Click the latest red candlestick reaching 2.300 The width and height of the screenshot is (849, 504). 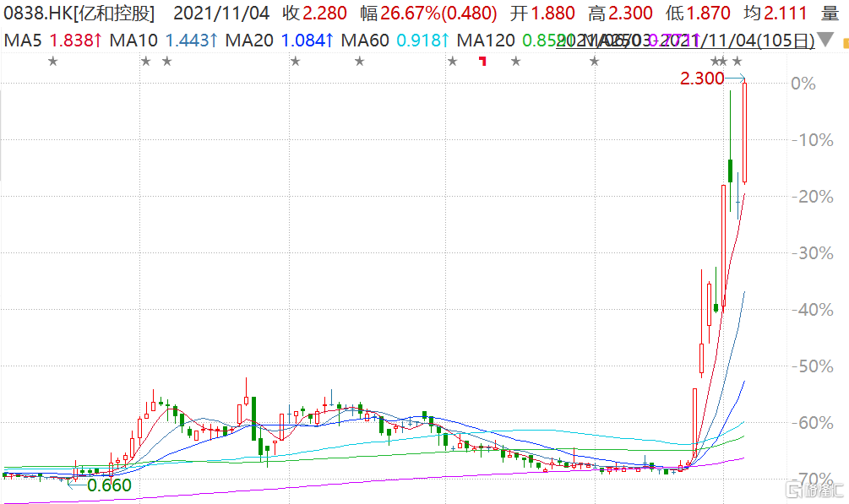click(x=745, y=133)
